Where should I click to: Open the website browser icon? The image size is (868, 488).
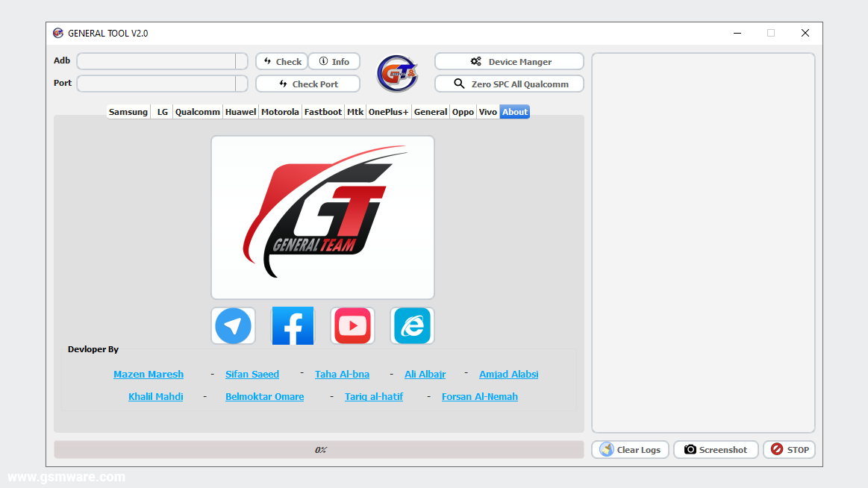(x=412, y=325)
